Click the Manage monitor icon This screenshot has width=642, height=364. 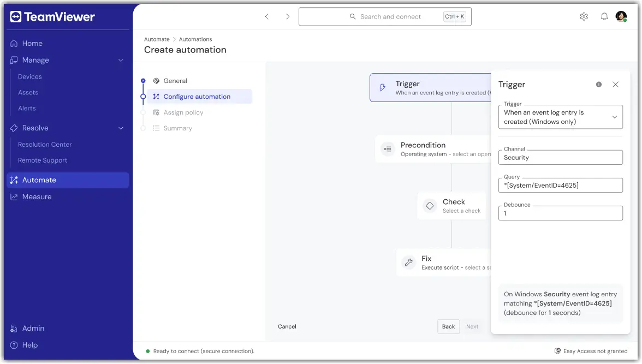coord(14,60)
